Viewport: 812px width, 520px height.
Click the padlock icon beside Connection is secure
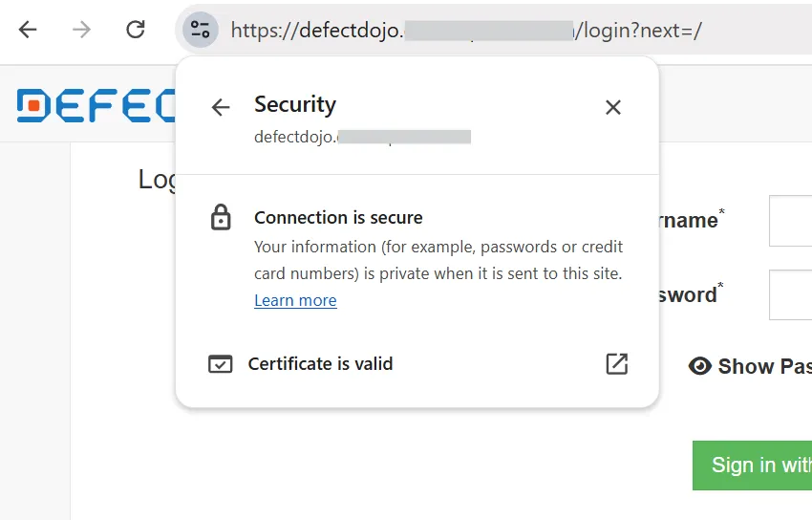[x=221, y=217]
